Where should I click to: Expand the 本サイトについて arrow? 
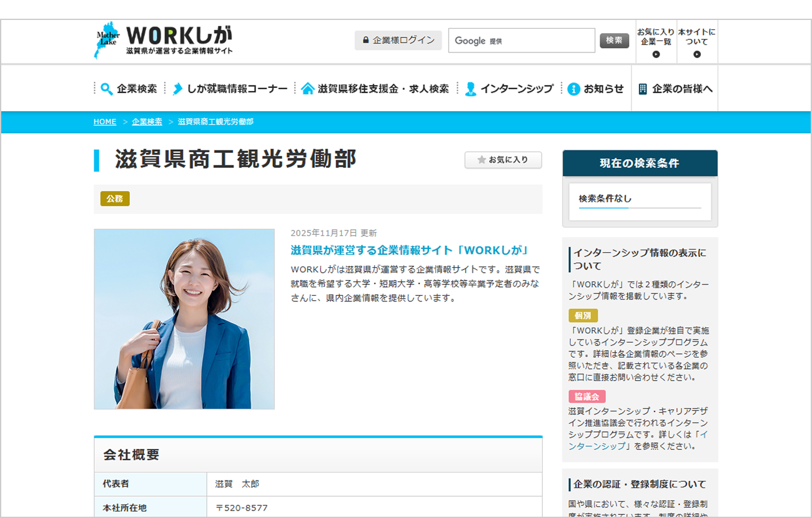pos(697,54)
